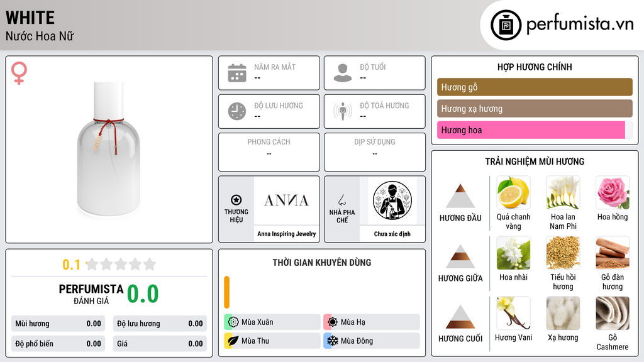Click the person icon beside Độ tuổi
The image size is (644, 362).
coord(343,73)
